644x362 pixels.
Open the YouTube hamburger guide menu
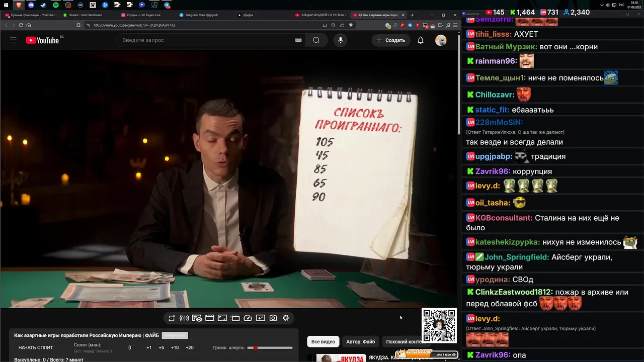click(13, 40)
